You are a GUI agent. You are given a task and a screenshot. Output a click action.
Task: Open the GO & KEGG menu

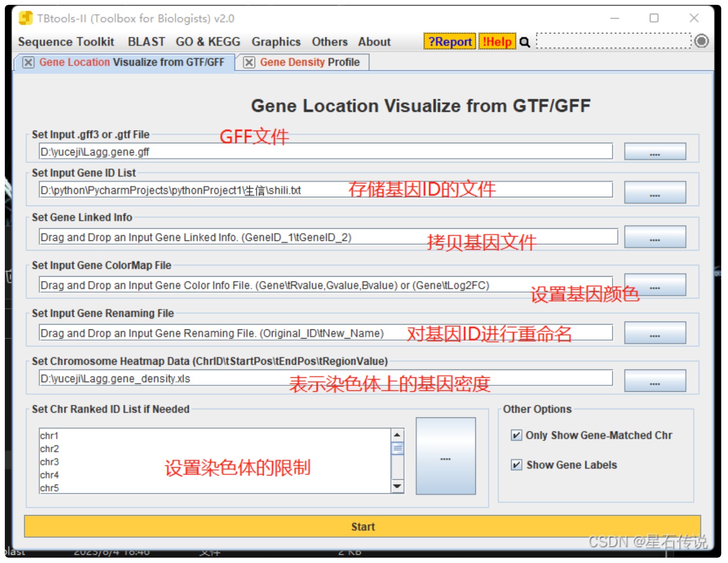(208, 42)
